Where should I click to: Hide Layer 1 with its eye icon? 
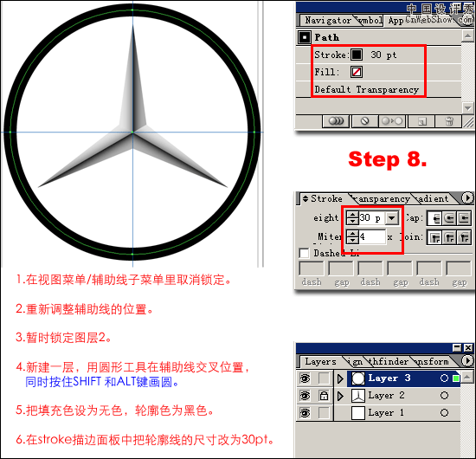coord(305,413)
